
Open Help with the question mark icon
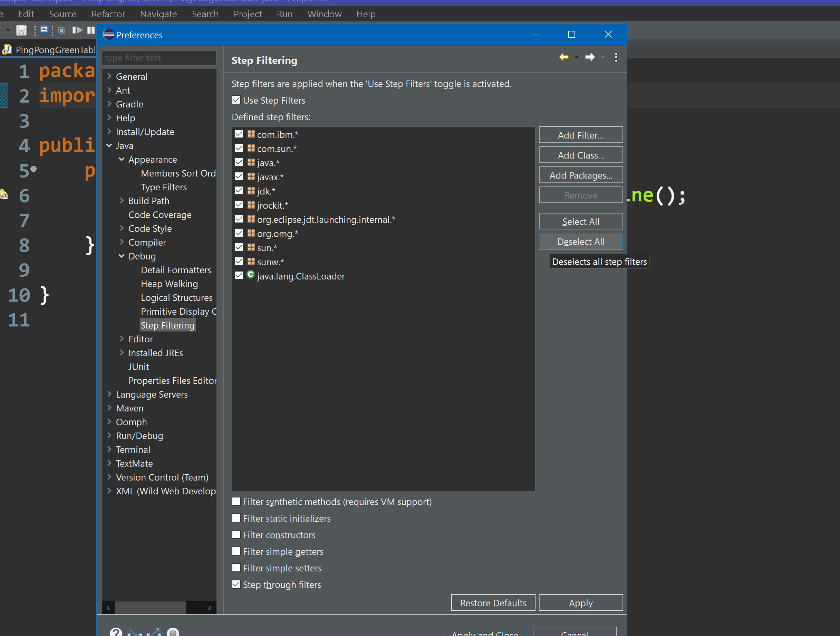pos(116,632)
